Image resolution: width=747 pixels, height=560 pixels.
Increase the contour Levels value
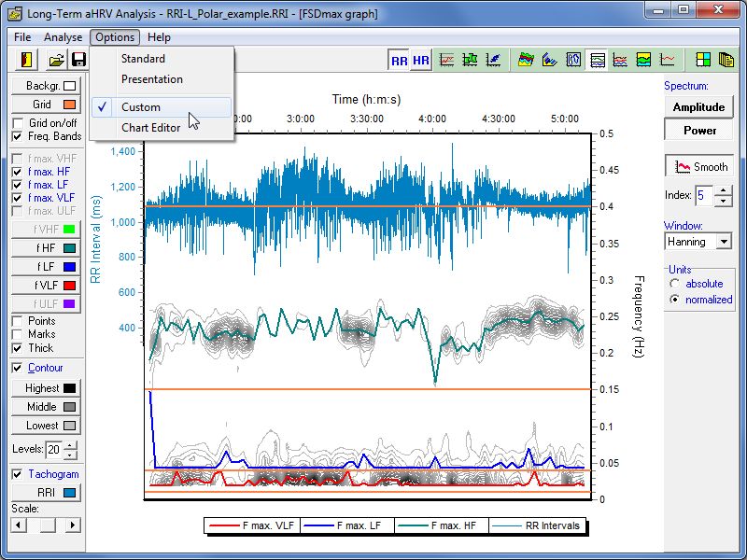click(x=70, y=445)
